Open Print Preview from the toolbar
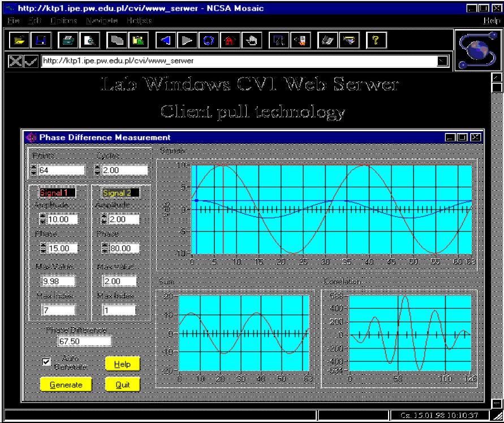The image size is (504, 423). coord(90,41)
